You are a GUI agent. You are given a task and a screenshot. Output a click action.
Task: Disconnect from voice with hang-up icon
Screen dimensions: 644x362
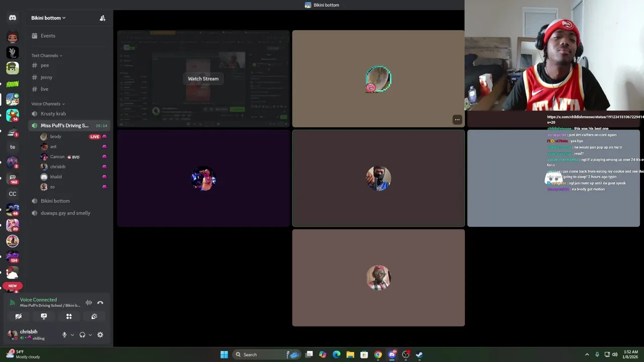tap(100, 303)
